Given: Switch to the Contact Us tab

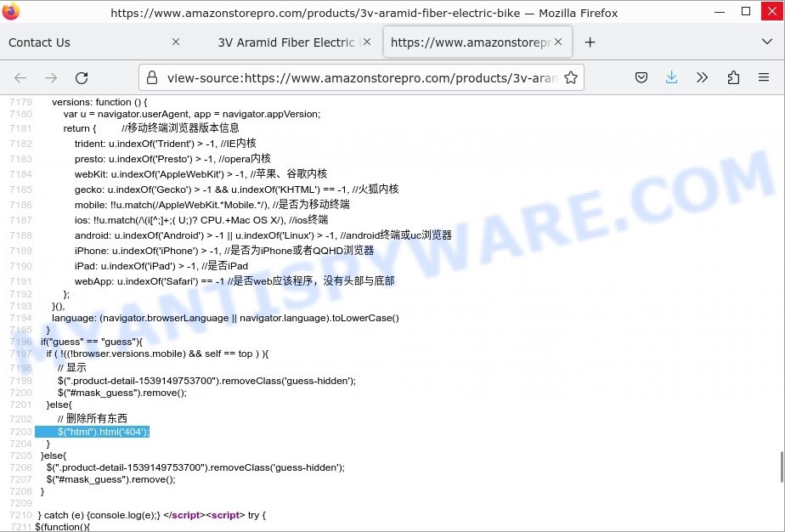Looking at the screenshot, I should (94, 42).
